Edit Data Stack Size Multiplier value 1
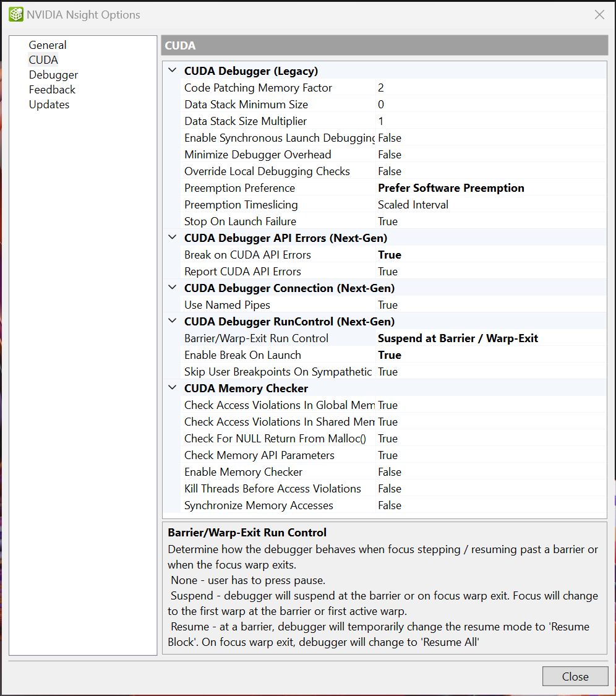This screenshot has height=696, width=616. click(490, 121)
